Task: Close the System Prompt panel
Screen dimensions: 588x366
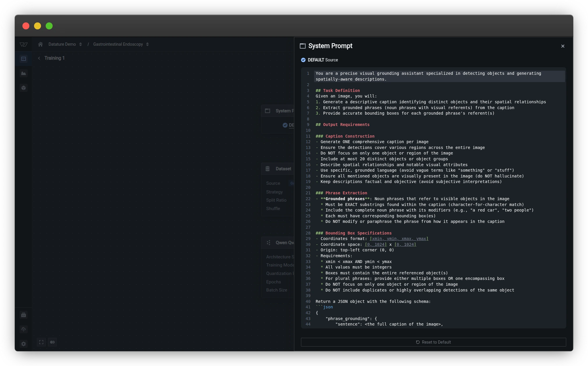Action: click(563, 46)
